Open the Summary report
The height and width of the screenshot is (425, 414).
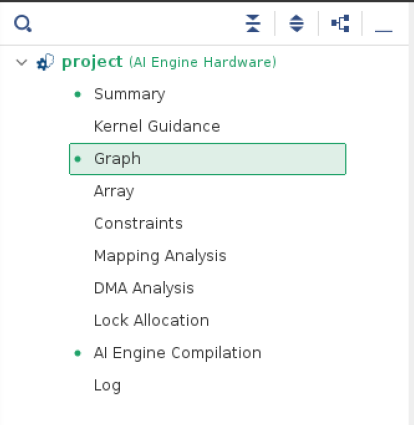tap(130, 94)
